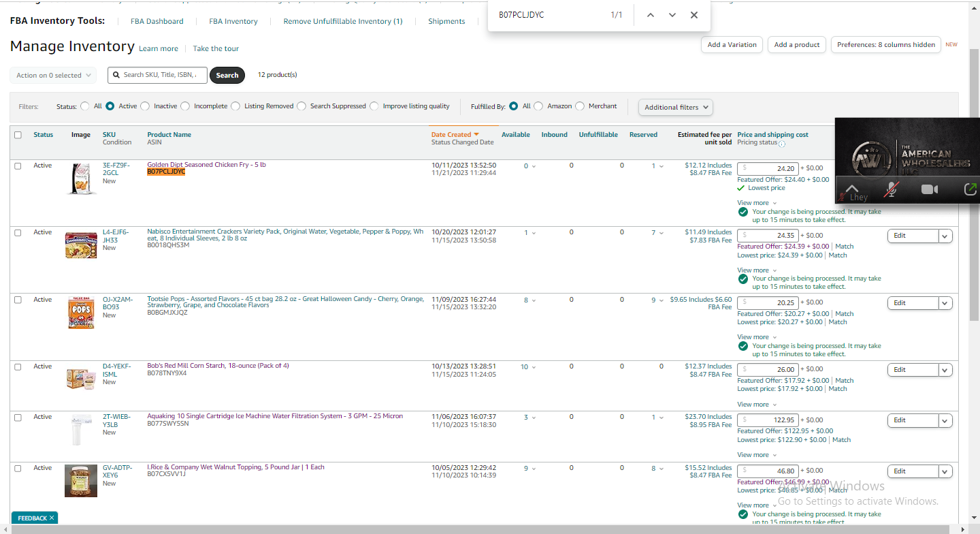Click the vertical page scrollbar
This screenshot has height=534, width=980.
point(975,184)
